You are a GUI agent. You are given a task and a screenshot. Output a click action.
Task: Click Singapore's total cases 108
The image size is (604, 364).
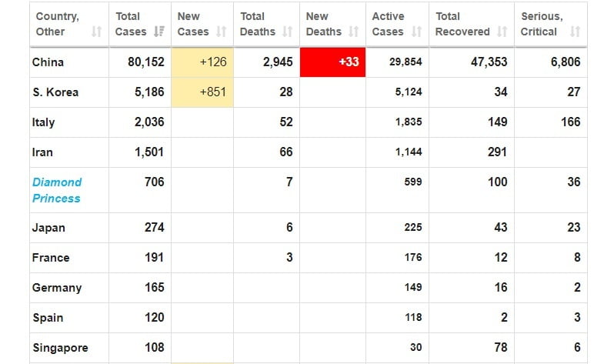[155, 348]
